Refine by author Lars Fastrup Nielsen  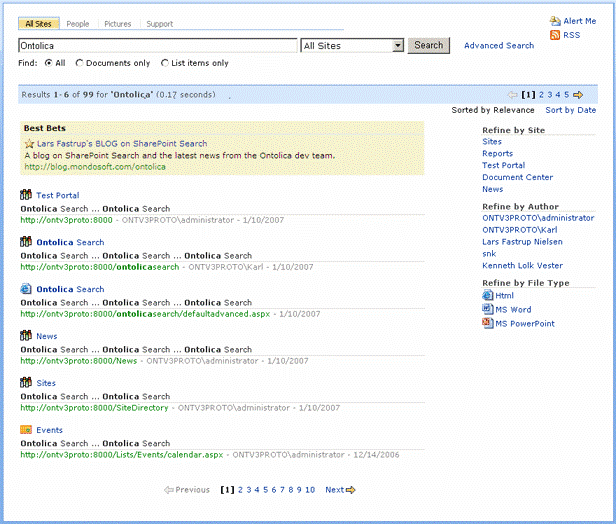pyautogui.click(x=522, y=242)
